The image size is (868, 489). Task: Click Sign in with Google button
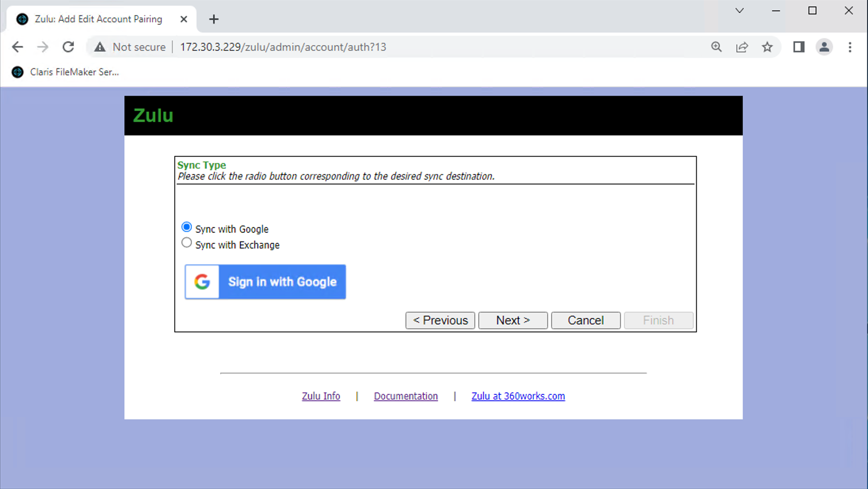[x=265, y=282]
